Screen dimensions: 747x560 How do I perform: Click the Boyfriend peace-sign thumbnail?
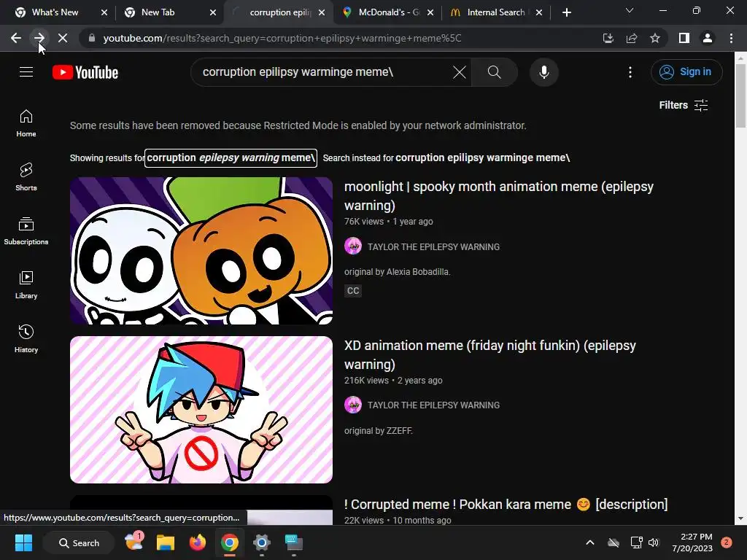(x=201, y=410)
